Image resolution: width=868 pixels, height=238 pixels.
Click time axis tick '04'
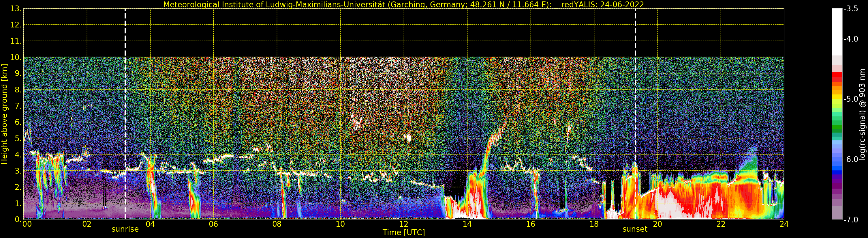pos(150,224)
